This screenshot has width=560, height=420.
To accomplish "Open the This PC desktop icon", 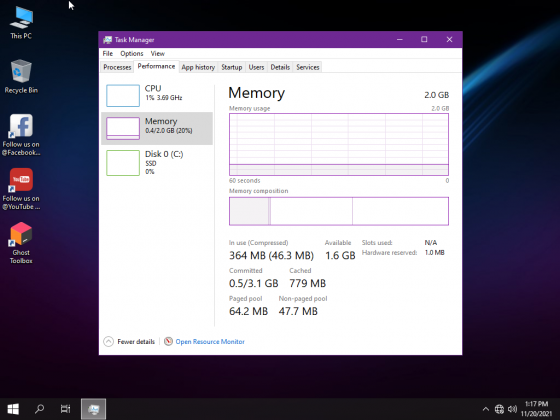I will (21, 22).
